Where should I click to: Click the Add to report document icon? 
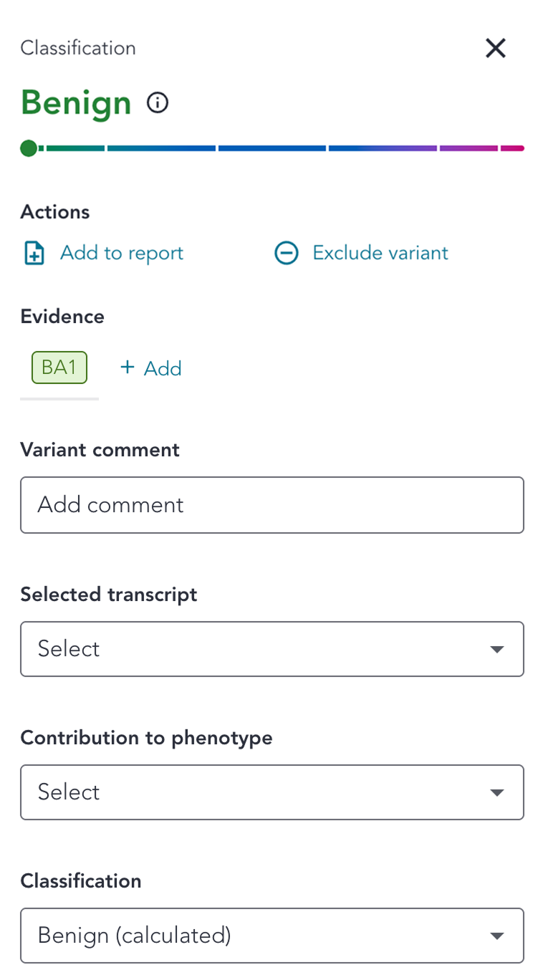click(x=34, y=254)
